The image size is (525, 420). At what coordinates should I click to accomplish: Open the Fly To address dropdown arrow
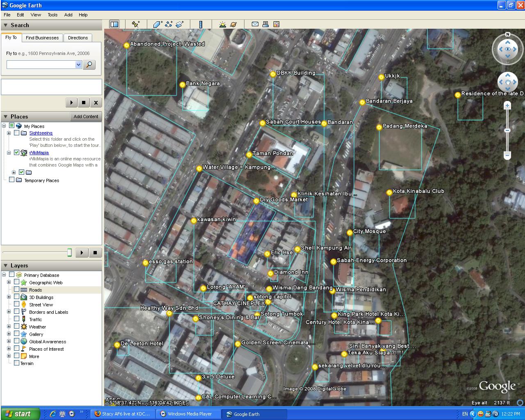[x=78, y=65]
